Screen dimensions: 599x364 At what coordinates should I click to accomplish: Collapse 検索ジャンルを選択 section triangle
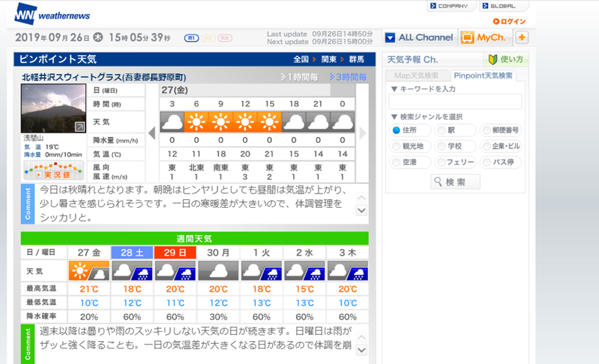[395, 117]
